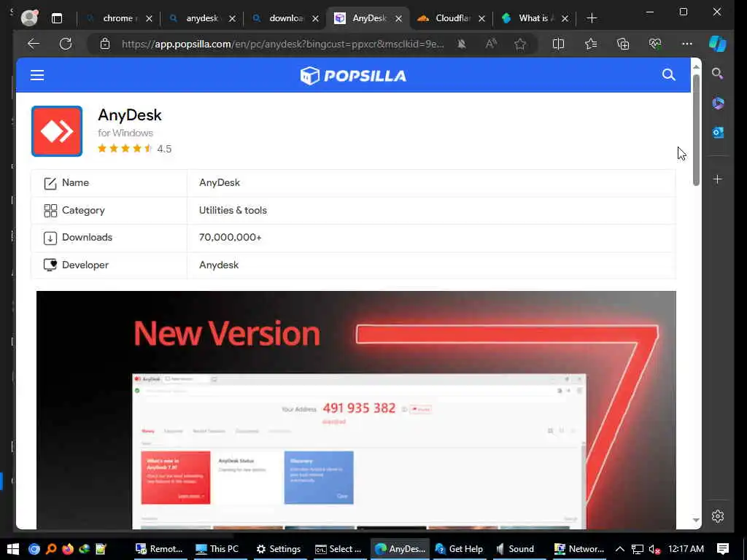Click the New Version screenshot image
This screenshot has width=747, height=560.
[356, 410]
